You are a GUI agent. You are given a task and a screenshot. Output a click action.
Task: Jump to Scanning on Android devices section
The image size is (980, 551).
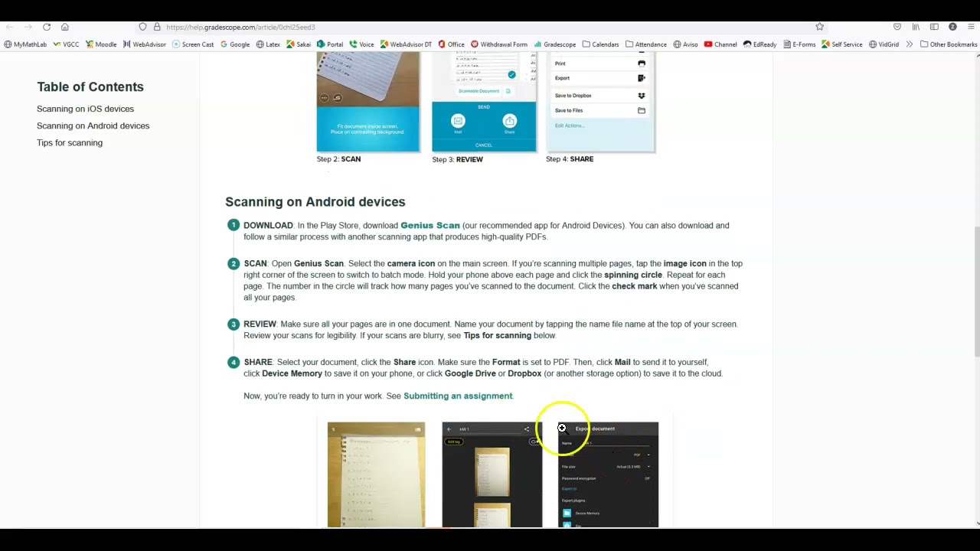(x=93, y=126)
